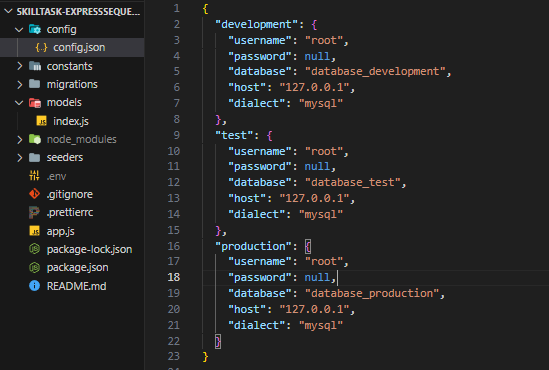Image resolution: width=549 pixels, height=370 pixels.
Task: Click the index.js JS file icon
Action: (x=41, y=121)
